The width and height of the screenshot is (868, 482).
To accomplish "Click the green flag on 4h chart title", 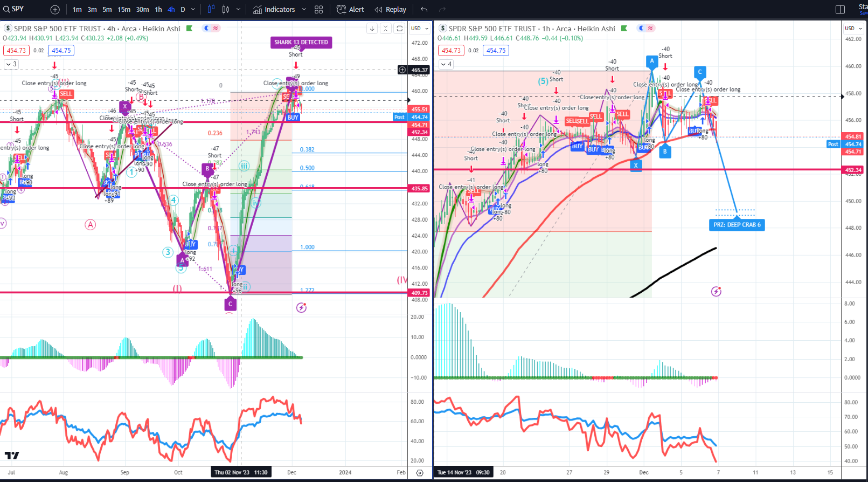I will point(189,29).
